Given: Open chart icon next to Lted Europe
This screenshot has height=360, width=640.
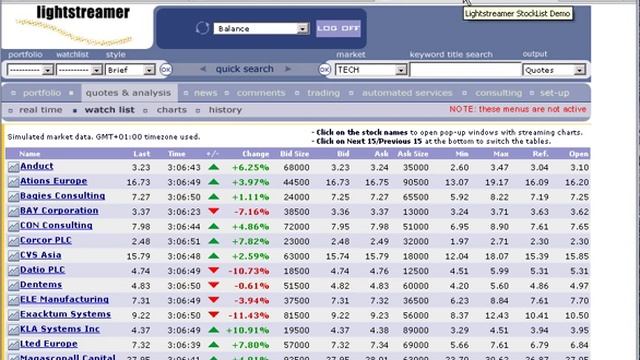Looking at the screenshot, I should (13, 344).
